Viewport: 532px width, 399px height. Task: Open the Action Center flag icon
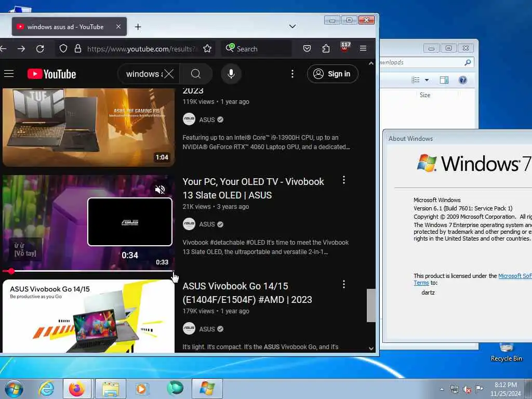479,389
